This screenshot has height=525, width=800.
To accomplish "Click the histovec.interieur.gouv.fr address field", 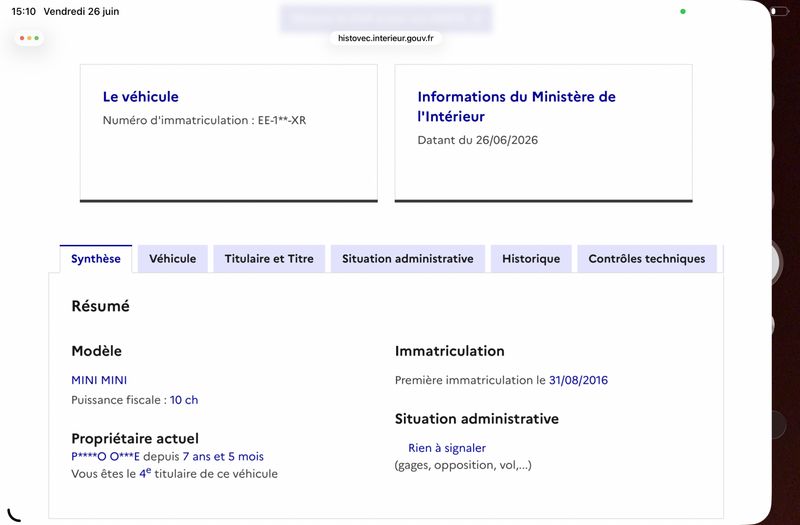I will [x=386, y=38].
